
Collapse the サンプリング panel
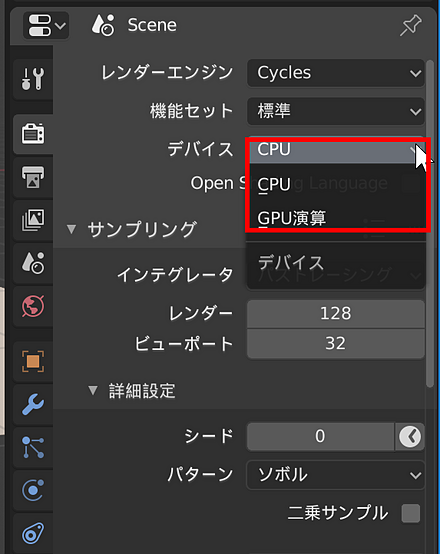click(x=71, y=229)
